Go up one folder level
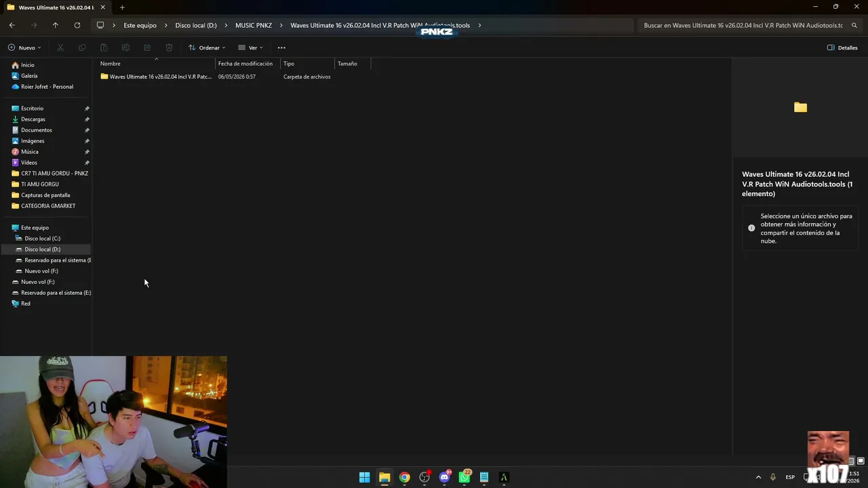Screen dimensions: 868x488 point(56,25)
